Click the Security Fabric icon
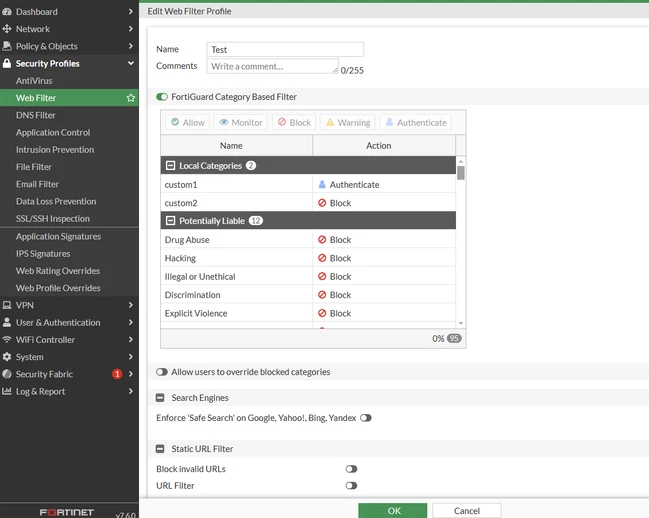 (x=7, y=374)
